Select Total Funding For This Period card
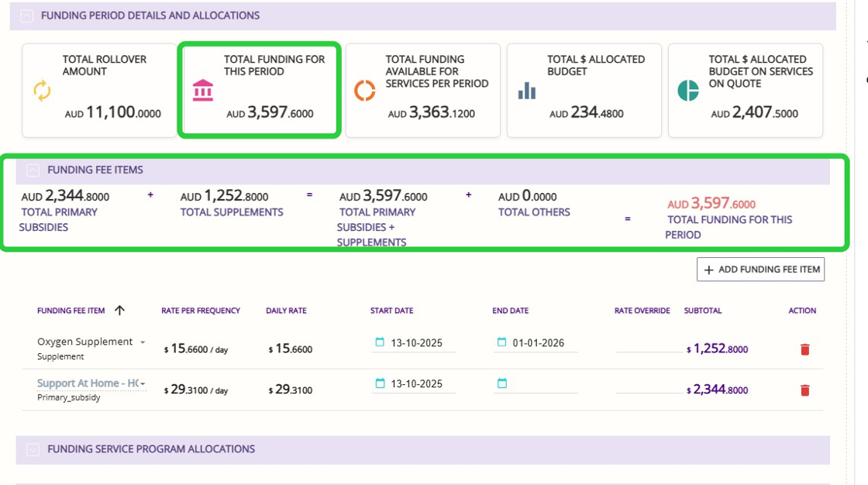The image size is (868, 485). (x=259, y=90)
